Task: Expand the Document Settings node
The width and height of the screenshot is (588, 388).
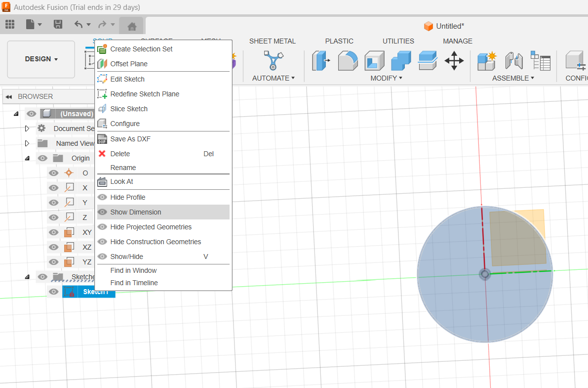Action: pyautogui.click(x=27, y=129)
